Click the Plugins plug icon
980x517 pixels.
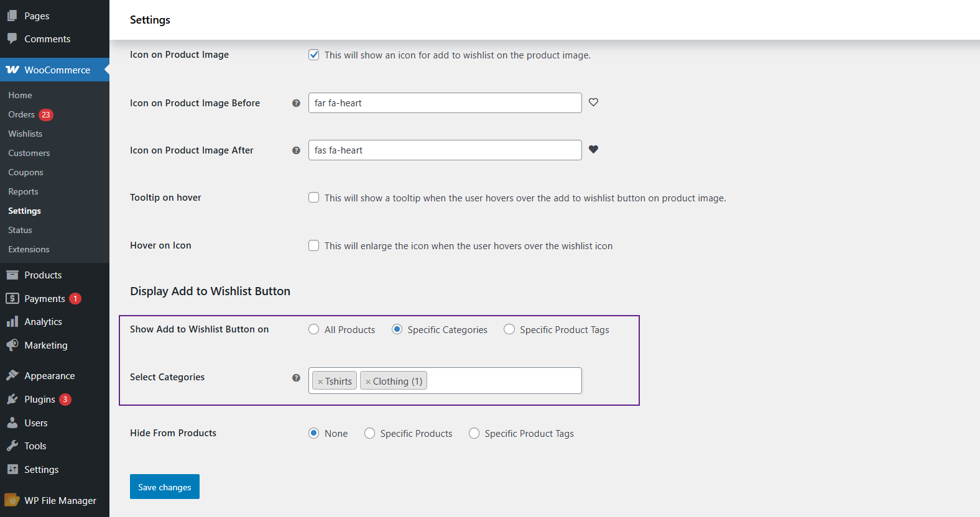pyautogui.click(x=12, y=399)
